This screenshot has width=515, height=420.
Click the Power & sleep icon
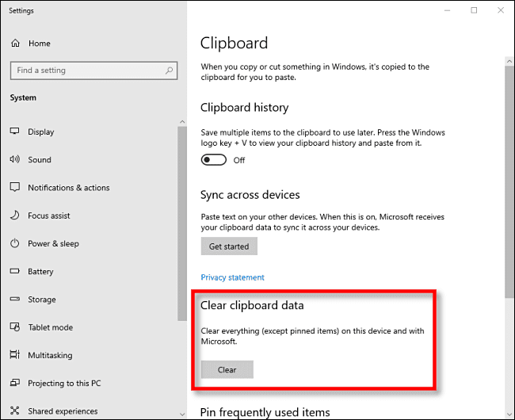click(x=14, y=243)
